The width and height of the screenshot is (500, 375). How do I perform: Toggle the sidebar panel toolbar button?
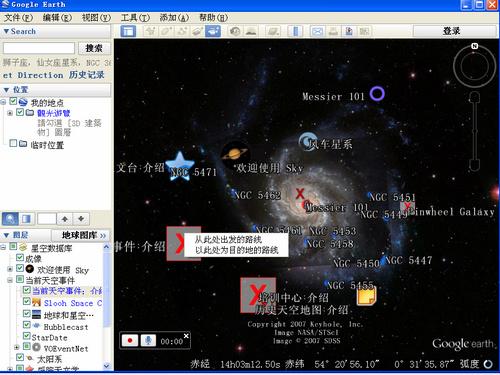pyautogui.click(x=128, y=31)
